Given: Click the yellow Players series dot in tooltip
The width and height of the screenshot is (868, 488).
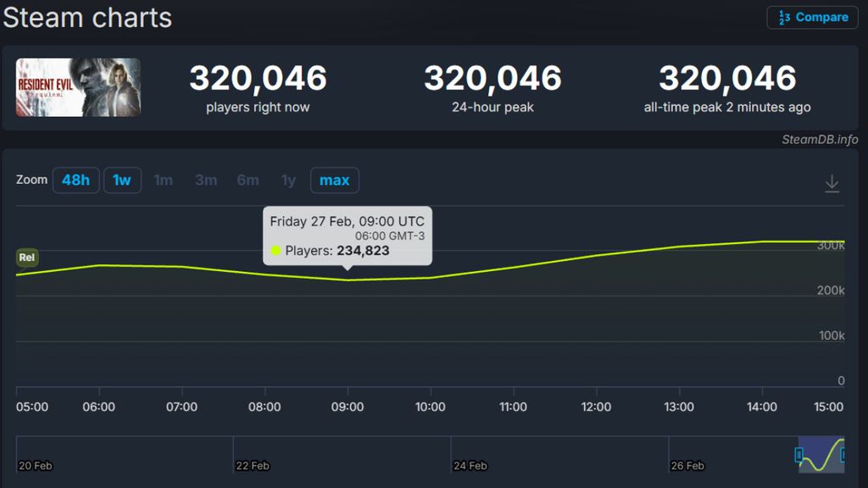Looking at the screenshot, I should click(x=275, y=251).
